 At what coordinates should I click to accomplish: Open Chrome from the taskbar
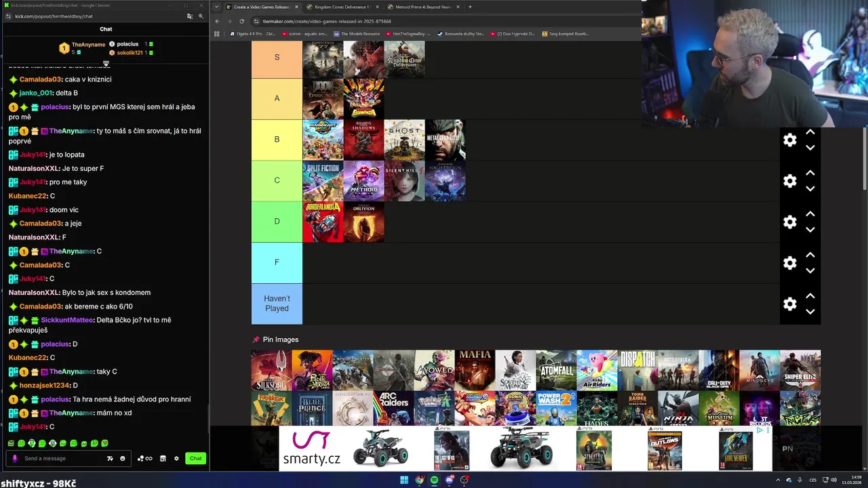click(419, 480)
